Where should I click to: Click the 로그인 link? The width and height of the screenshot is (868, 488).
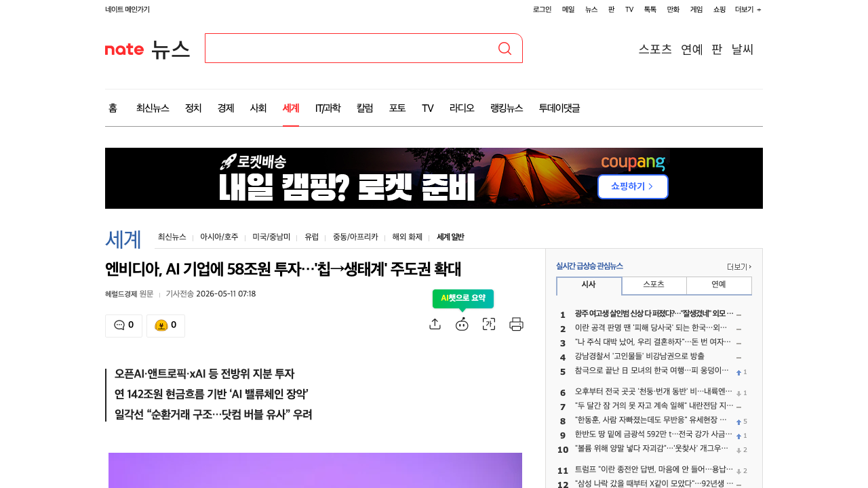(542, 9)
